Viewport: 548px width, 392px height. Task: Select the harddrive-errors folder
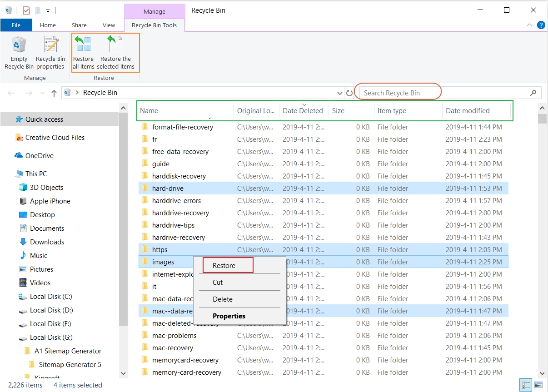pyautogui.click(x=176, y=201)
